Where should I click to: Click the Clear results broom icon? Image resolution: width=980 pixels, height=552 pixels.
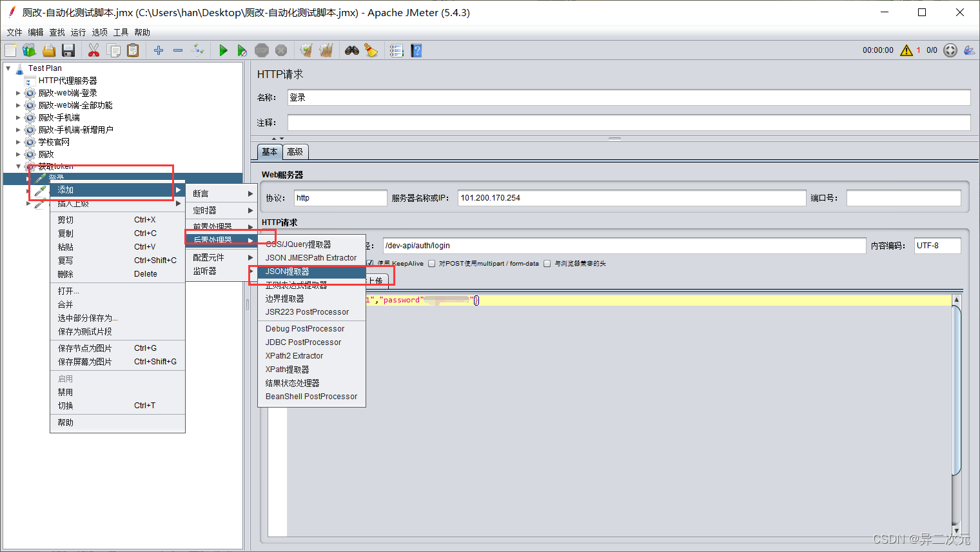(x=306, y=50)
